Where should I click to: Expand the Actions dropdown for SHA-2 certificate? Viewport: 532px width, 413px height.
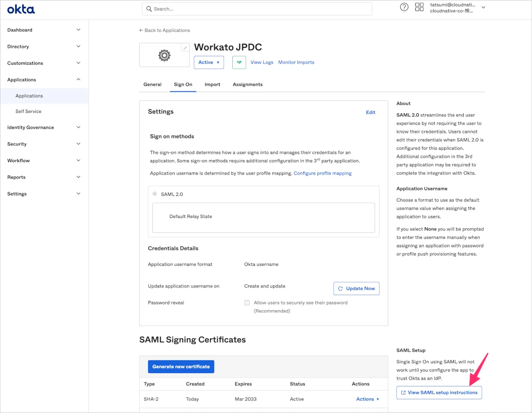pyautogui.click(x=368, y=399)
